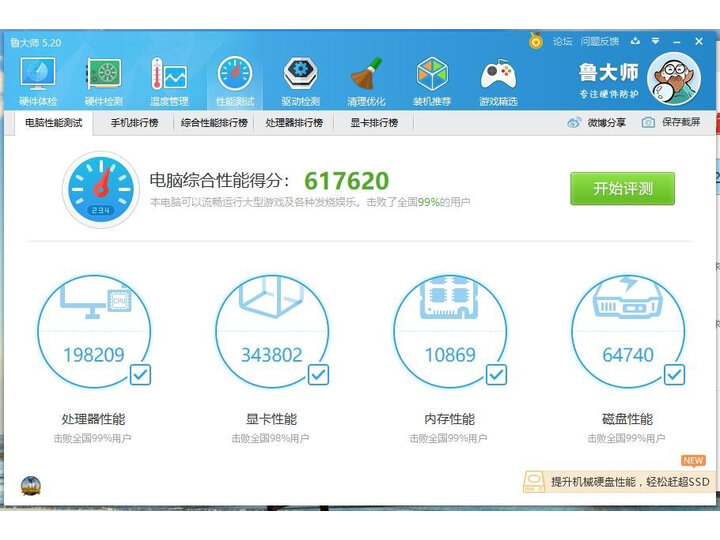Viewport: 720px width, 540px height.
Task: Click the 内存性能 label
Action: pos(450,419)
